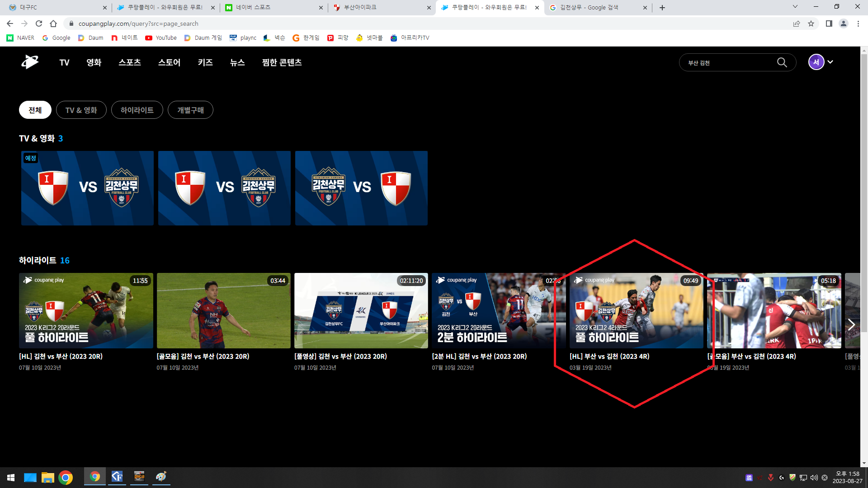Open 넷마블 bookmark
Viewport: 868px width, 488px height.
(369, 38)
